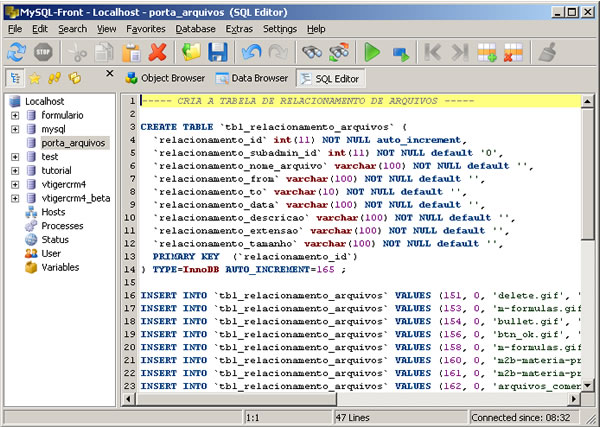
Task: Save with the floppy disk icon
Action: [x=218, y=52]
